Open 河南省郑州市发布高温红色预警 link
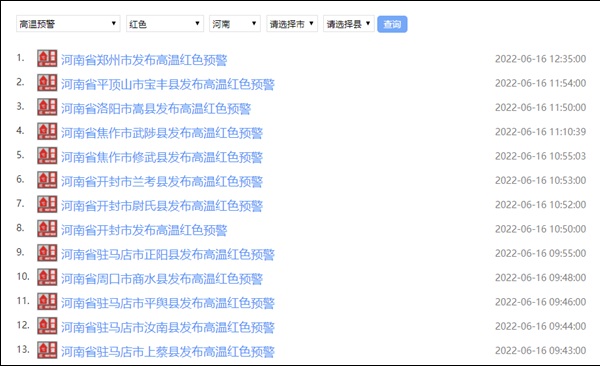 pyautogui.click(x=144, y=60)
